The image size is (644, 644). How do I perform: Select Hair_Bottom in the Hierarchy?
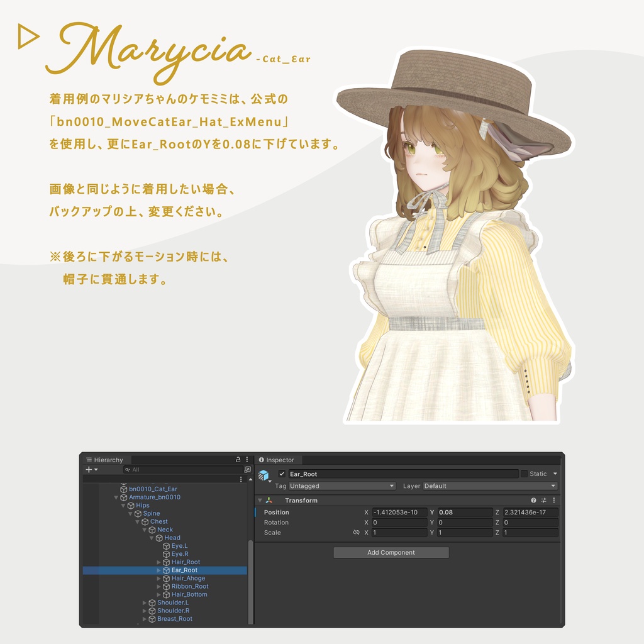(x=189, y=594)
